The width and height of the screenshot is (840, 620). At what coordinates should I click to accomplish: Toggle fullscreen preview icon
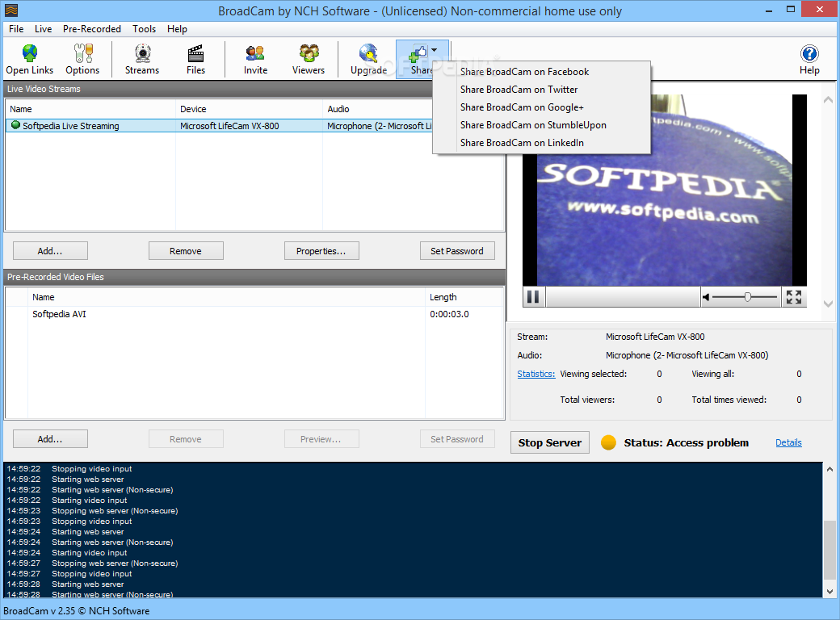pyautogui.click(x=794, y=297)
